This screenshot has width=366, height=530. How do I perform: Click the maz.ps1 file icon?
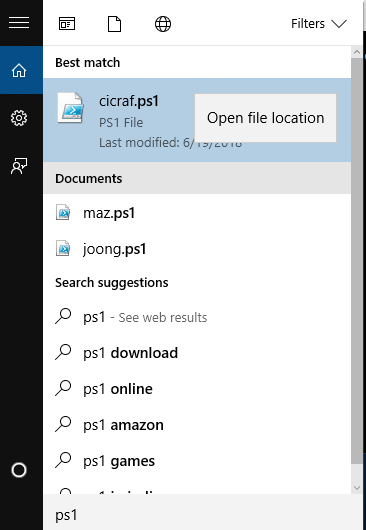63,213
